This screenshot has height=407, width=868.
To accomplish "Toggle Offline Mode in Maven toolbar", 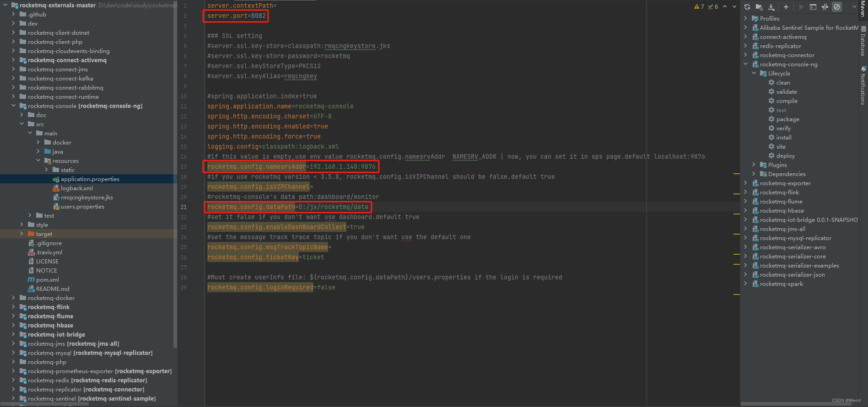I will point(825,7).
